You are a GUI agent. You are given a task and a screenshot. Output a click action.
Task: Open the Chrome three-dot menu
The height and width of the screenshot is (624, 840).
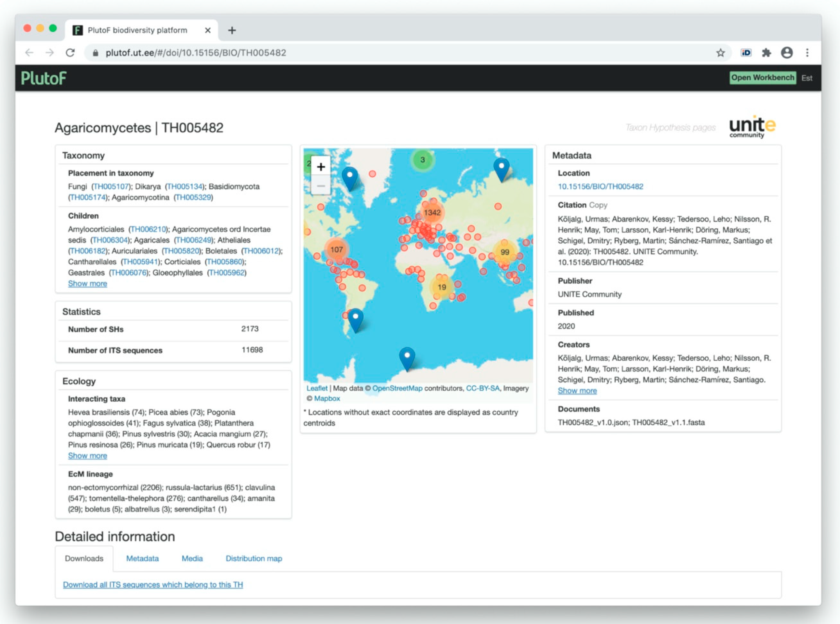pyautogui.click(x=807, y=53)
